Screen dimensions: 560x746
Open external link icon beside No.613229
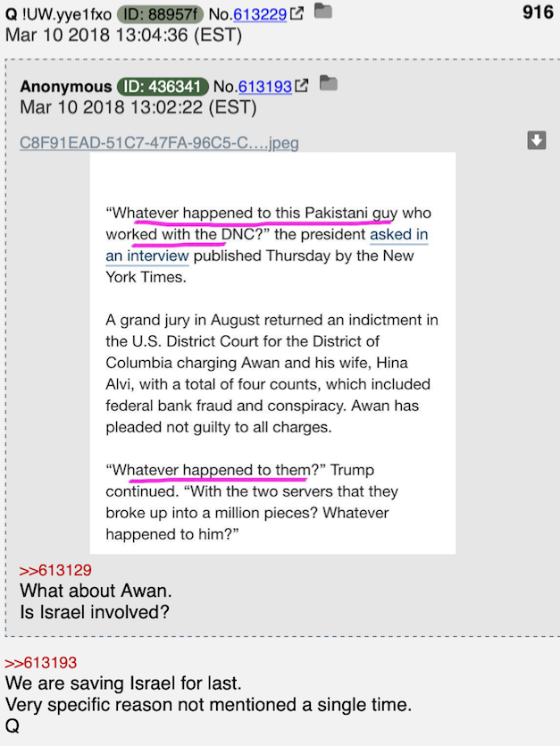(x=297, y=13)
